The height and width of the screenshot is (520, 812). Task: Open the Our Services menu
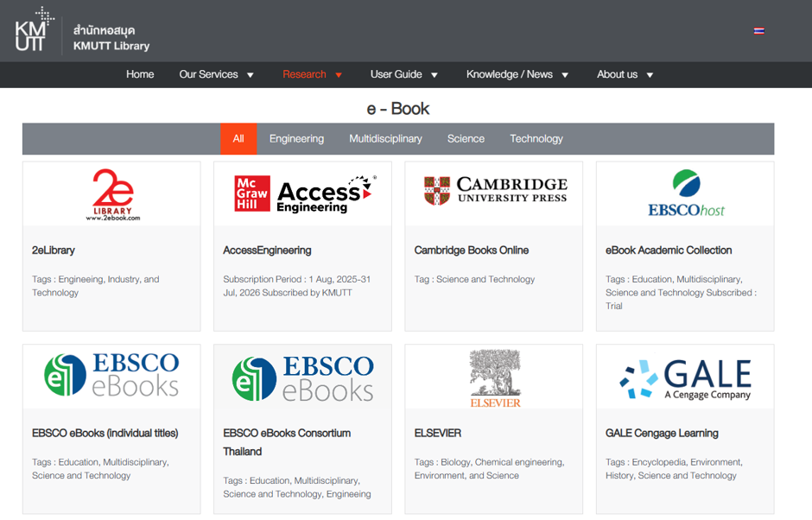[208, 74]
